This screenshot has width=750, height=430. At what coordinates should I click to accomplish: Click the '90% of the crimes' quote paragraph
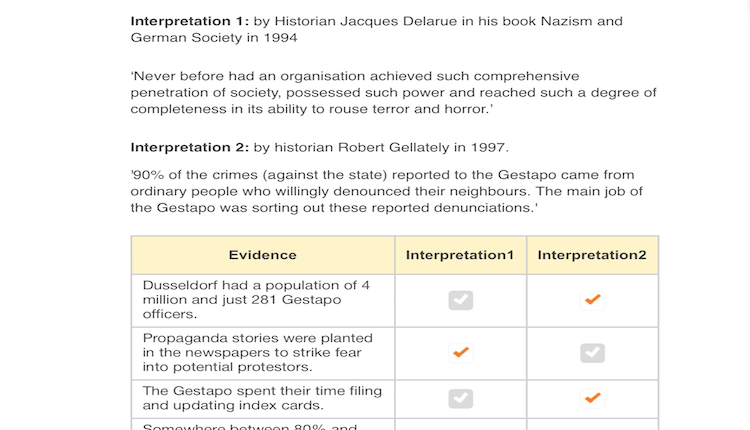386,191
